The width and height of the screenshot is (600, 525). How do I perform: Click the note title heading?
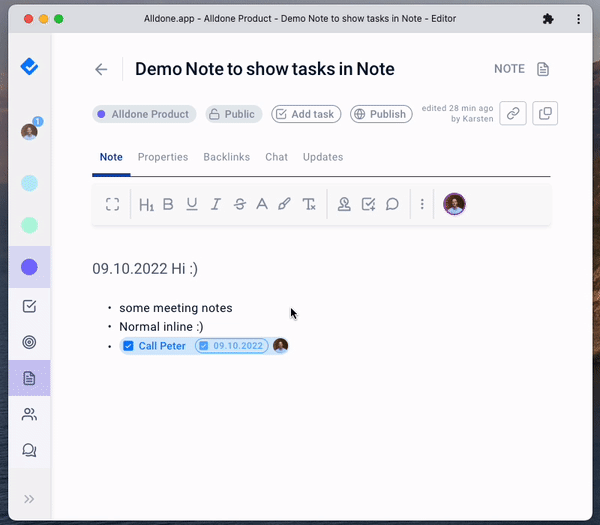click(x=264, y=69)
